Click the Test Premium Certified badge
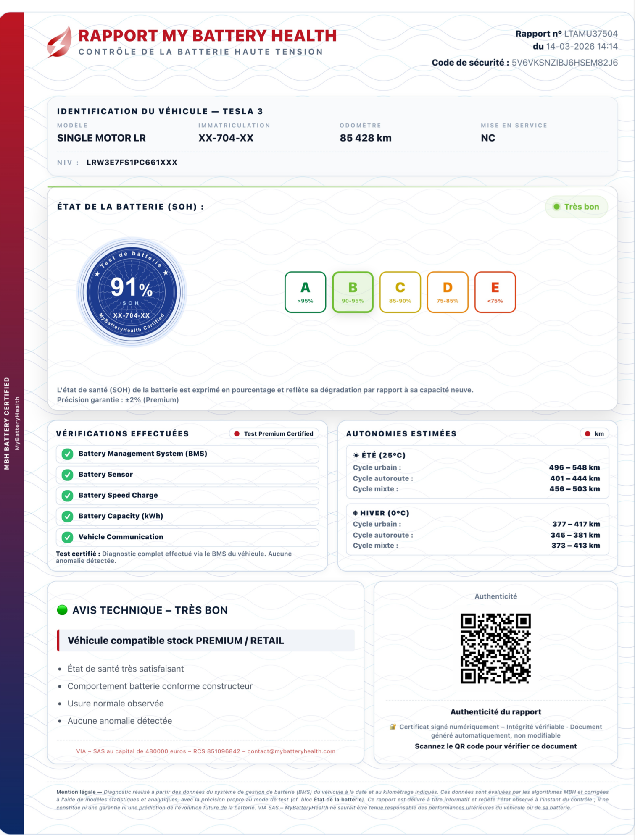Screen dimensions: 635x840 tap(274, 434)
